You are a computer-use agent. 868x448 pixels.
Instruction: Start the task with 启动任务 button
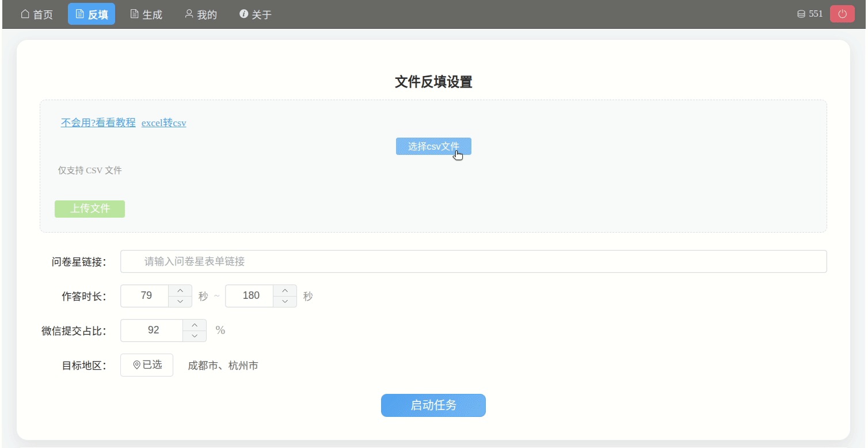click(433, 405)
